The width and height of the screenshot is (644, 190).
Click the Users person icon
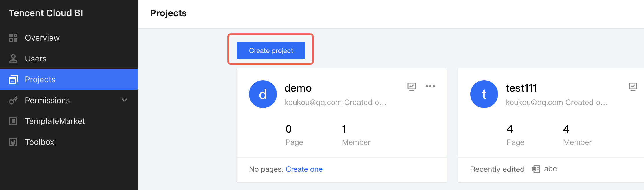click(x=13, y=59)
